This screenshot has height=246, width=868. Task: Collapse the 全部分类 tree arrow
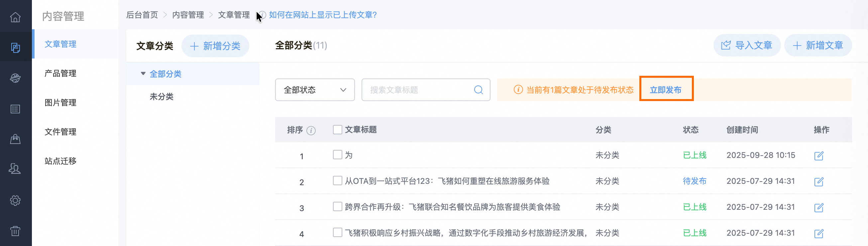click(x=143, y=73)
